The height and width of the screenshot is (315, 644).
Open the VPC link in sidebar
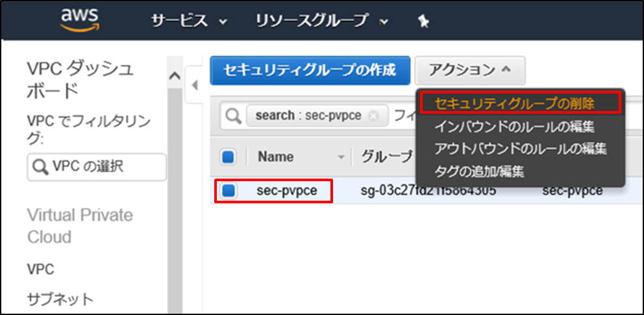(x=40, y=269)
